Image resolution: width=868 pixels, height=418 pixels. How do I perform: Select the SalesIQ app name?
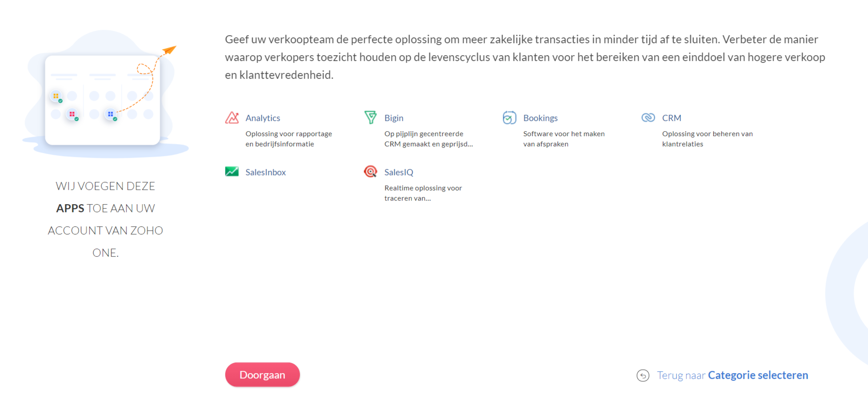[399, 172]
